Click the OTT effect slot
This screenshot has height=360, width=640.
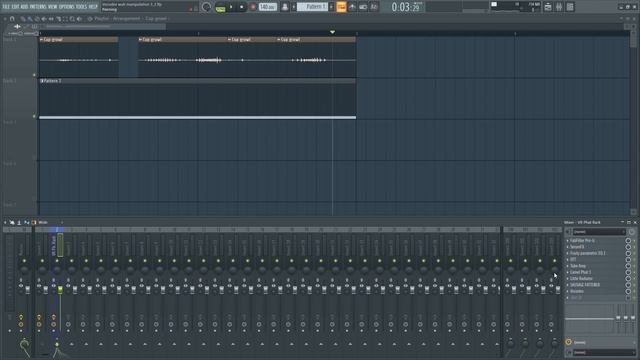[597, 260]
